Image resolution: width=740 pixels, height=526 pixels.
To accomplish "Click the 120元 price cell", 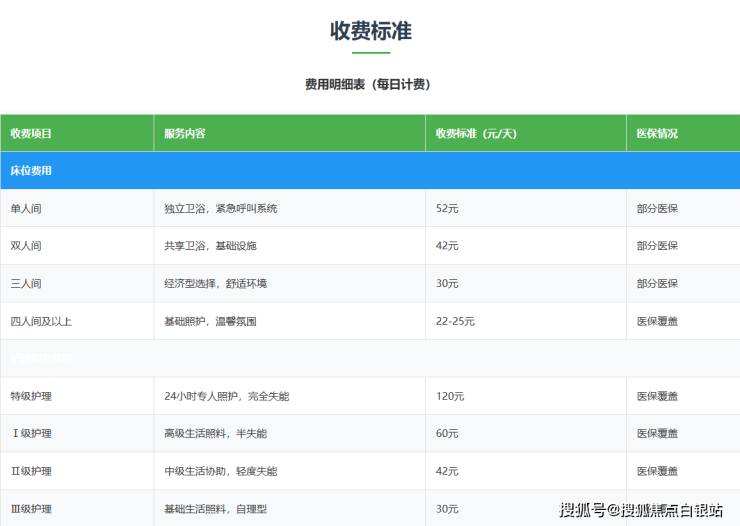I will pyautogui.click(x=450, y=397).
